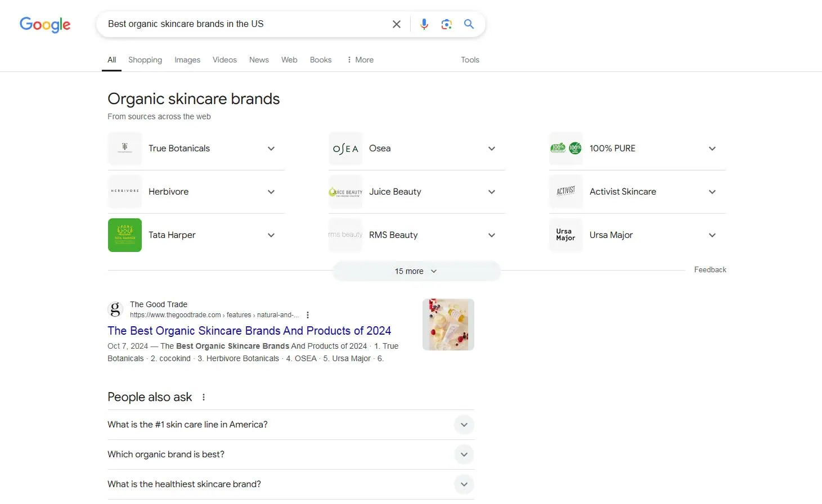Open the People also ask options menu
The height and width of the screenshot is (504, 822).
pos(204,397)
